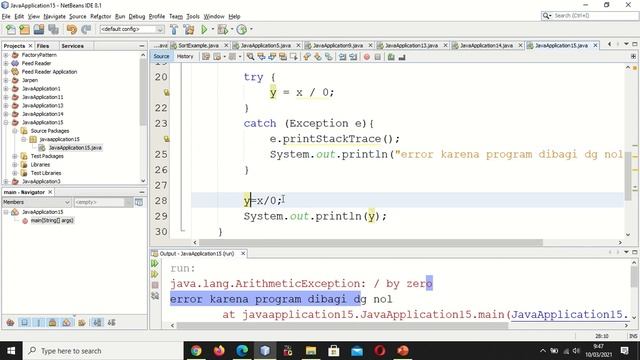640x360 pixels.
Task: Click the Clean and Build Project icon
Action: click(x=189, y=29)
